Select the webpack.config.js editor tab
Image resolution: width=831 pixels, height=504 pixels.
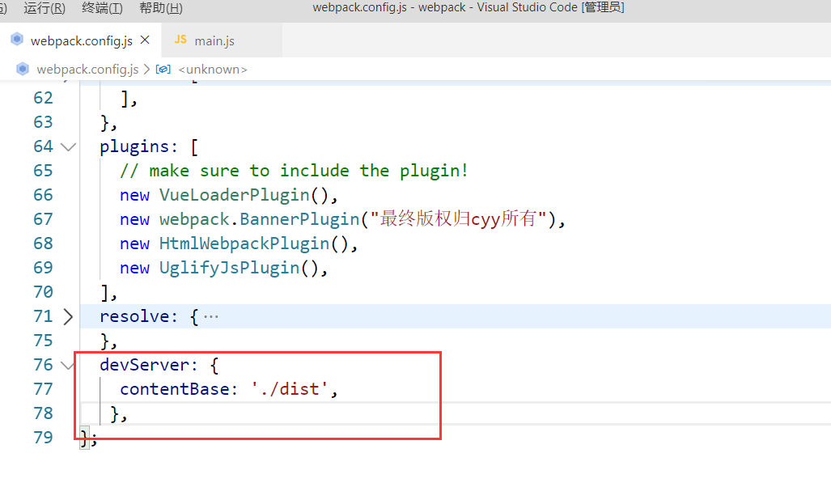click(x=81, y=40)
